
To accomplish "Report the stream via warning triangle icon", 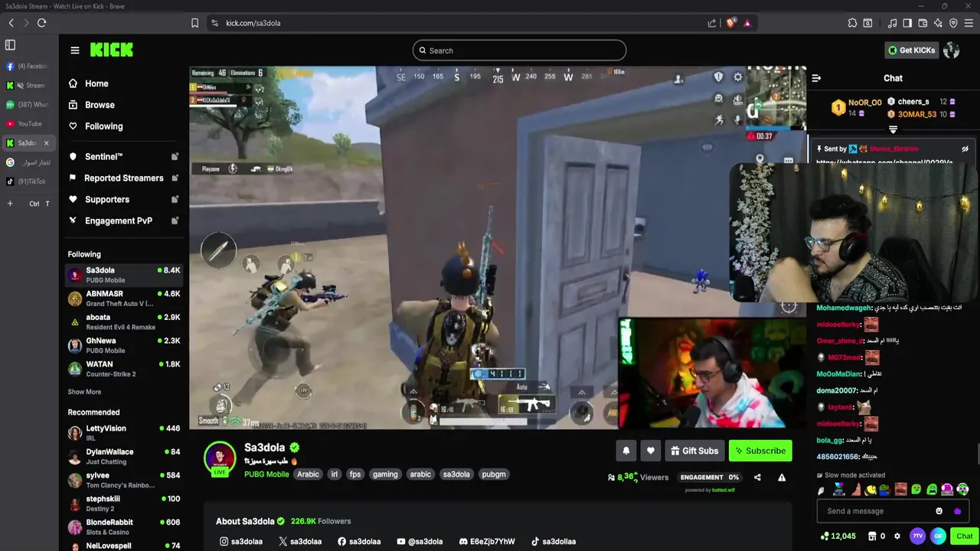I will point(782,478).
